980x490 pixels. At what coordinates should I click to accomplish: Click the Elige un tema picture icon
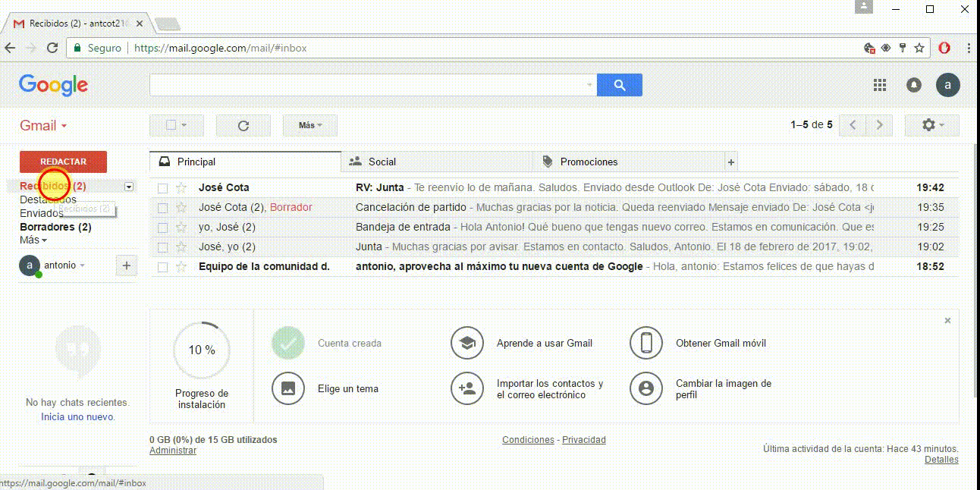288,388
